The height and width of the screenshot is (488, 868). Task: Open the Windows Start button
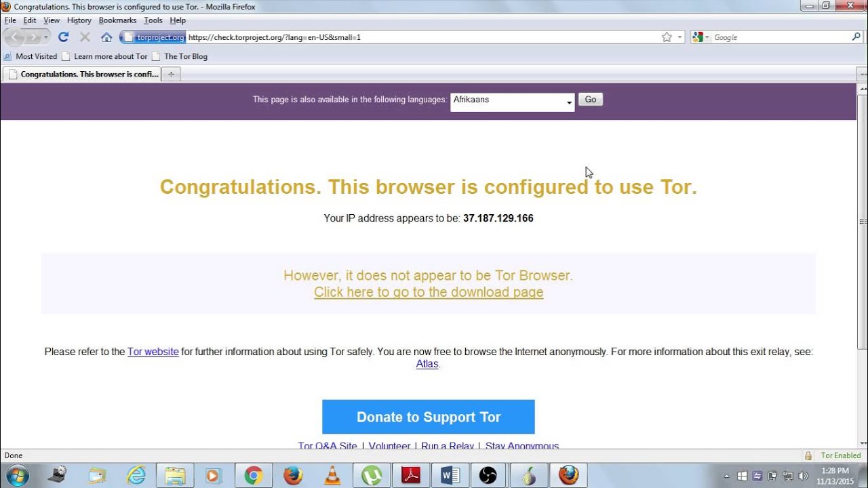[x=16, y=475]
